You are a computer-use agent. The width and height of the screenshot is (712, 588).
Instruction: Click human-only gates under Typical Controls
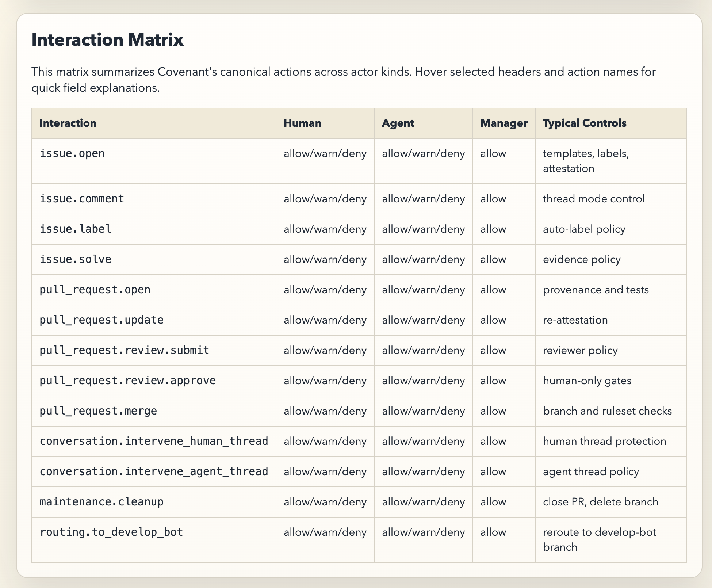[x=587, y=380]
